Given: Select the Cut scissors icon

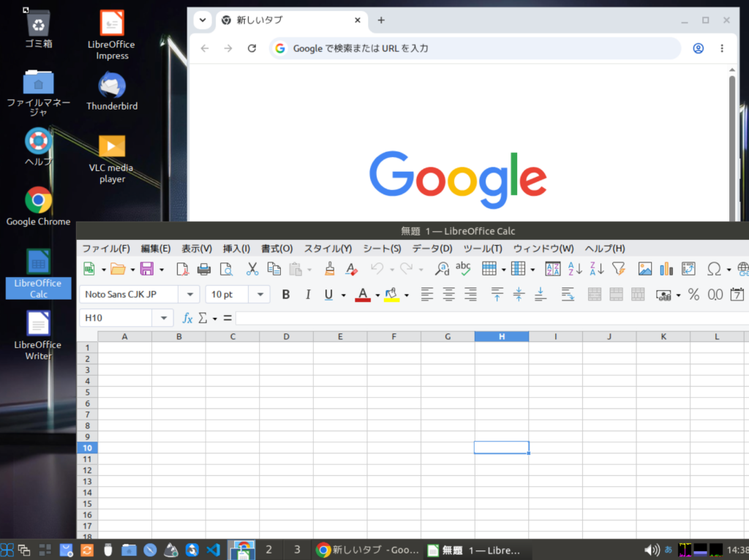Looking at the screenshot, I should [x=252, y=269].
